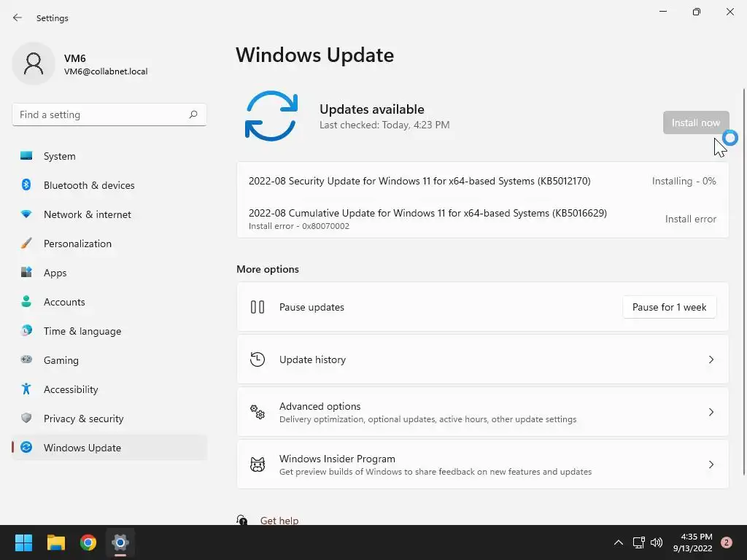Click the Settings gear taskbar icon

pyautogui.click(x=120, y=542)
